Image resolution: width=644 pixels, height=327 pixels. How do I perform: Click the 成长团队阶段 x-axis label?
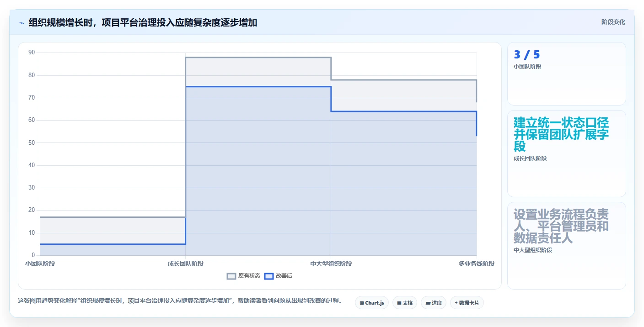(x=185, y=264)
